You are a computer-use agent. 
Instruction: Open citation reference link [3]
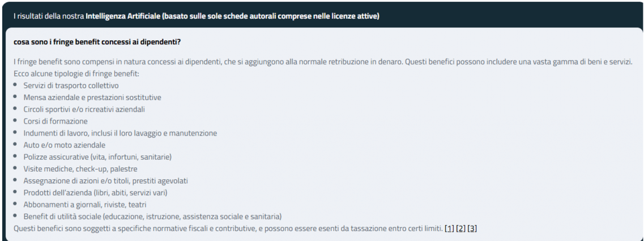tap(472, 229)
